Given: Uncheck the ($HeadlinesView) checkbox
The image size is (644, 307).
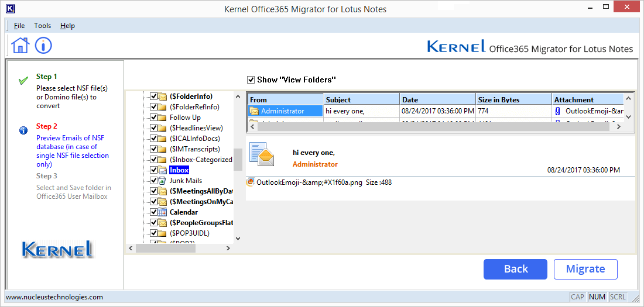Looking at the screenshot, I should [x=154, y=128].
